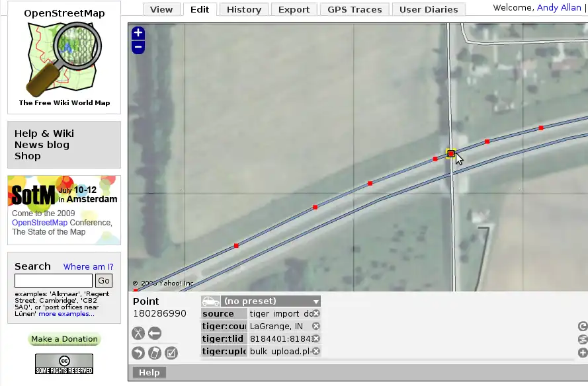The image size is (588, 386).
Task: Click the car preset category icon
Action: tap(210, 301)
